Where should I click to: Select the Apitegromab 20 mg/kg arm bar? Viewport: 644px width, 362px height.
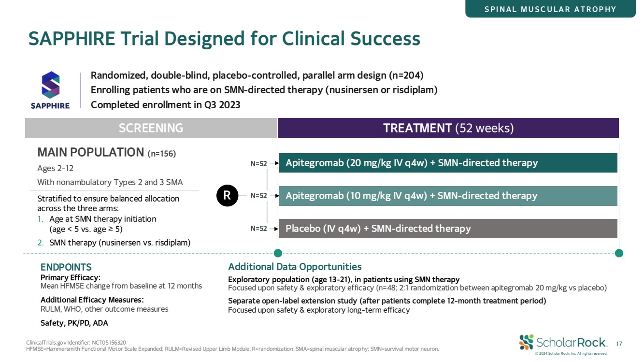click(448, 163)
